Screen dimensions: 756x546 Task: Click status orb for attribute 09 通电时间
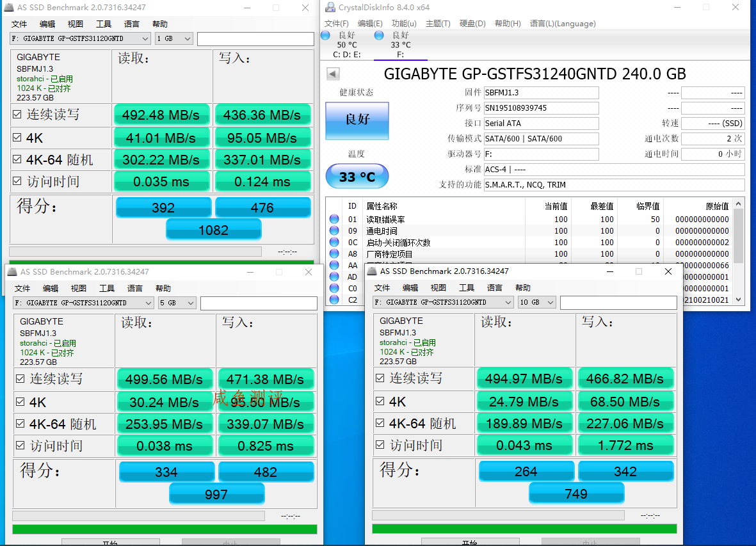tap(334, 230)
